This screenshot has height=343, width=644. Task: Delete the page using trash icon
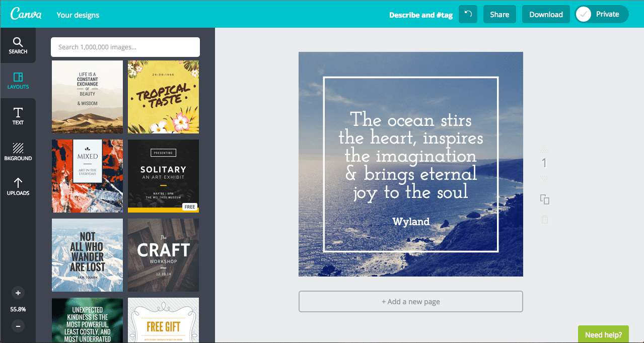tap(544, 219)
